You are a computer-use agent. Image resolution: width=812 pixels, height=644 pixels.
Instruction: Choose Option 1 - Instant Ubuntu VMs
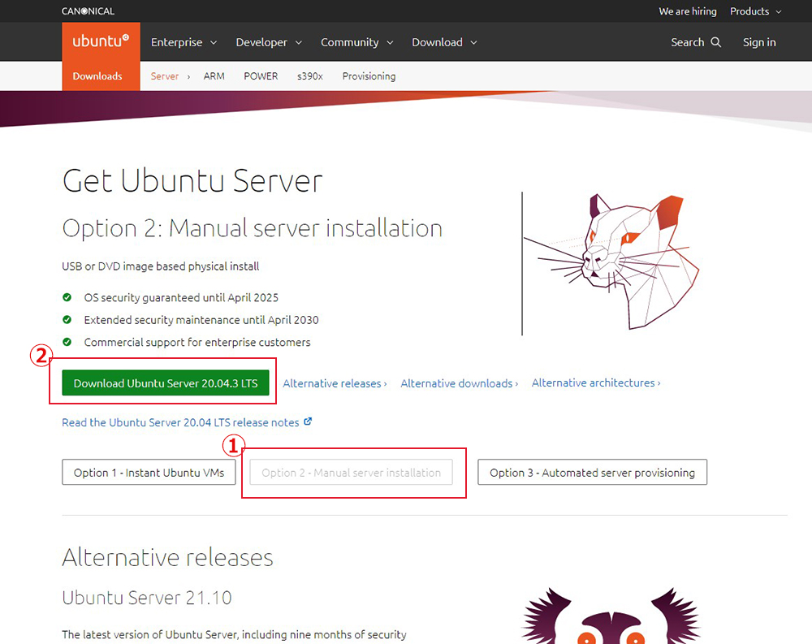[x=149, y=472]
